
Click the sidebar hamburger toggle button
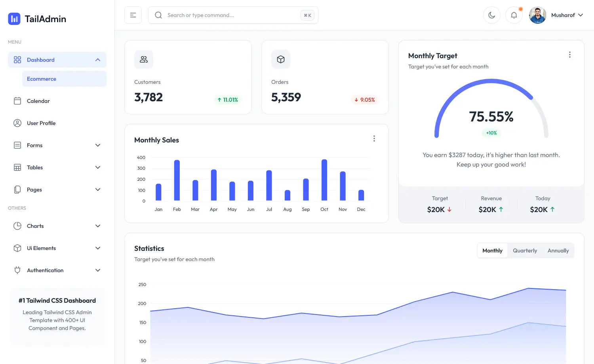[133, 15]
